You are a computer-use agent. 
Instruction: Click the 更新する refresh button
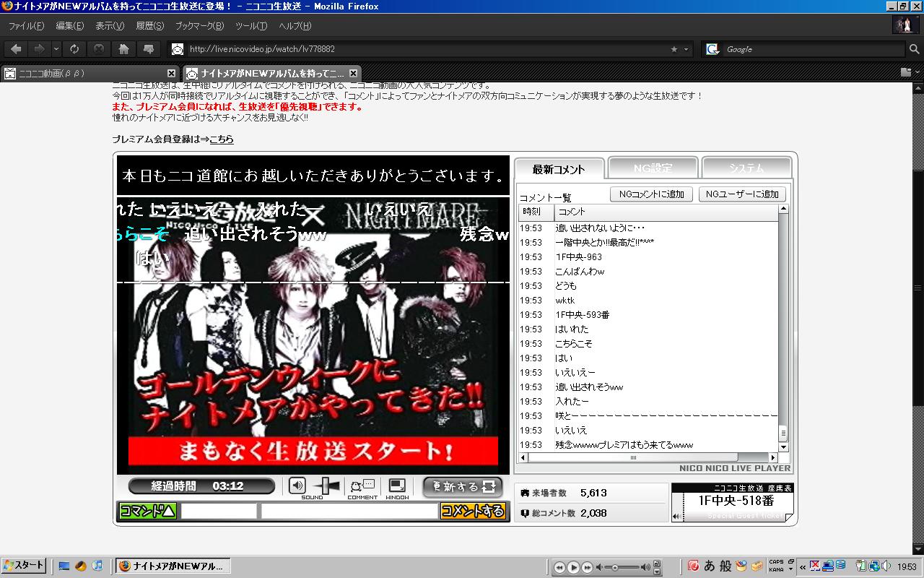click(463, 487)
